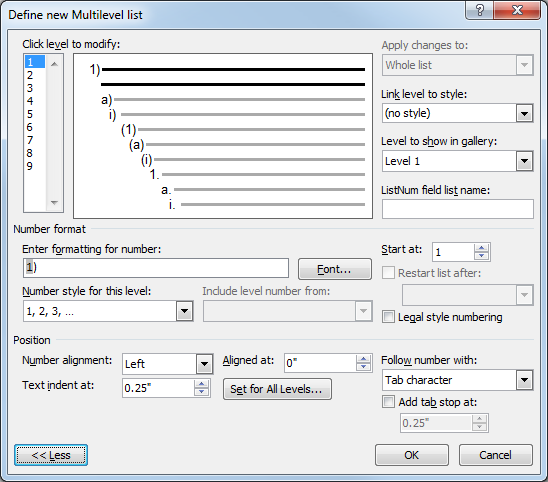Screen dimensions: 548x482
Task: Increase the Start at value with up arrow
Action: click(481, 248)
